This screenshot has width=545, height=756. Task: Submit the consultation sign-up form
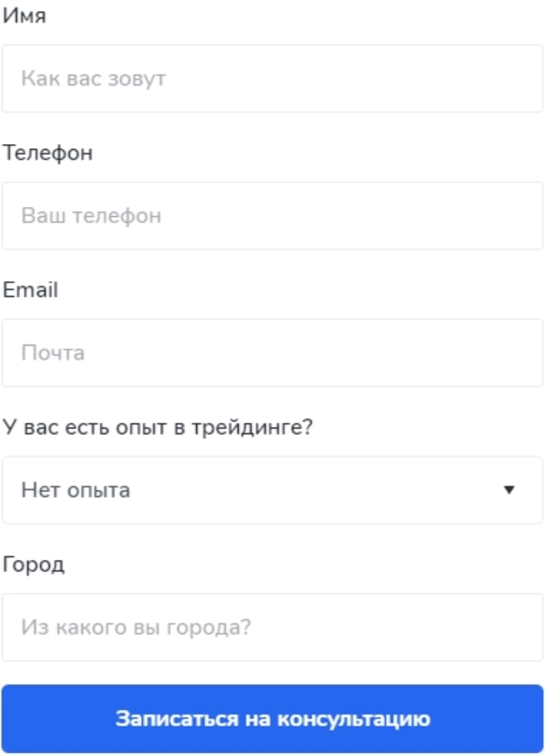point(272,718)
